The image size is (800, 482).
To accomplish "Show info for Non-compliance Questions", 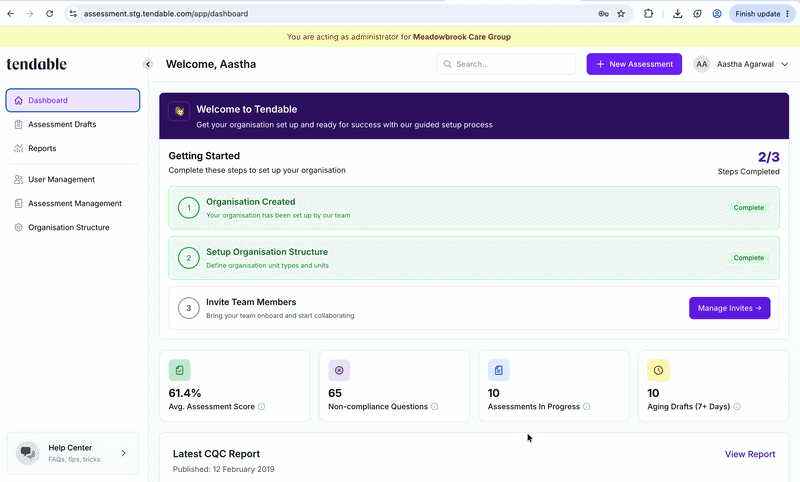I will click(434, 407).
